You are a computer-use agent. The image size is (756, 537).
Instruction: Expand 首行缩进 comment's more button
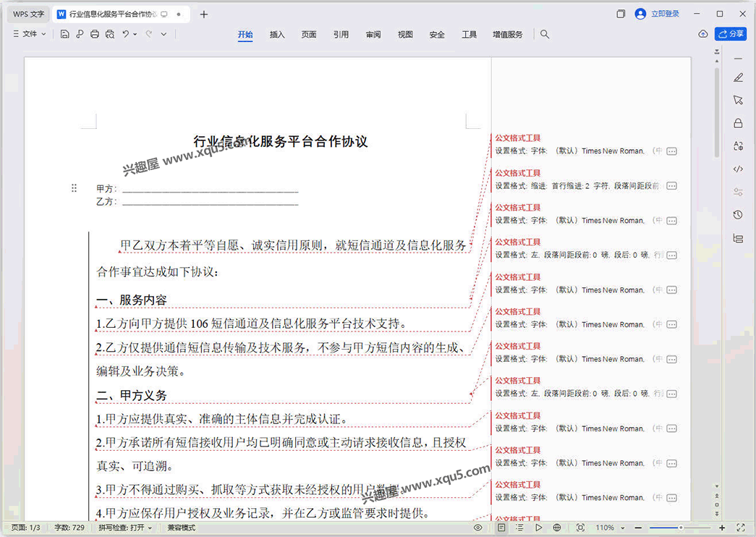point(671,186)
